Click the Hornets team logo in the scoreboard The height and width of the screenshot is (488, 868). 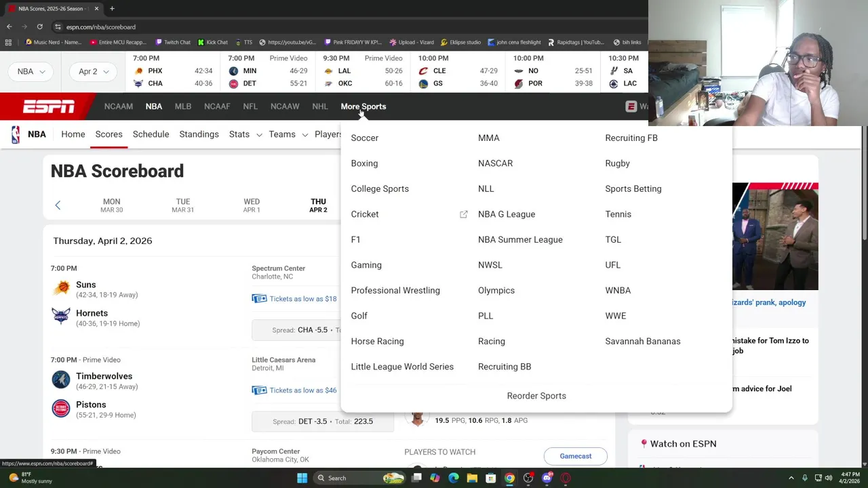click(61, 317)
